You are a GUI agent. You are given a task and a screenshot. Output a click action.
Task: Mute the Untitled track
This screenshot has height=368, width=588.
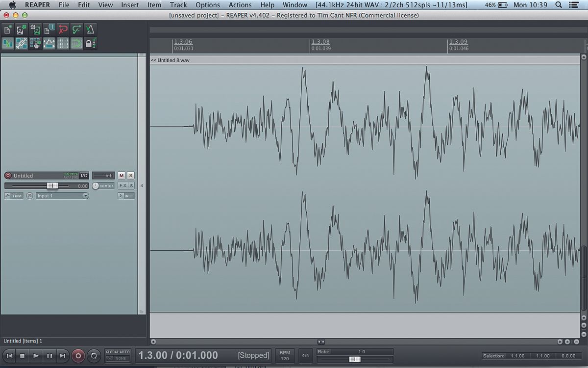(x=121, y=175)
